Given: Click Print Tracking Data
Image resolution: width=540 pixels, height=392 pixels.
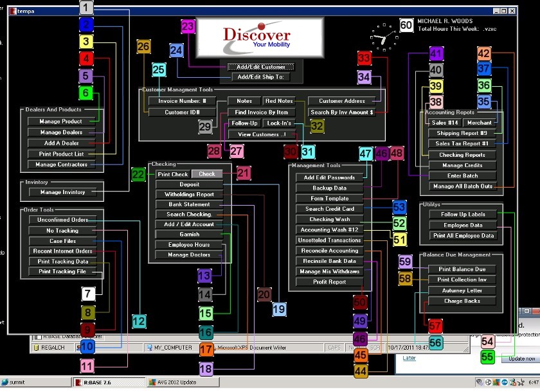Looking at the screenshot, I should click(x=63, y=262).
